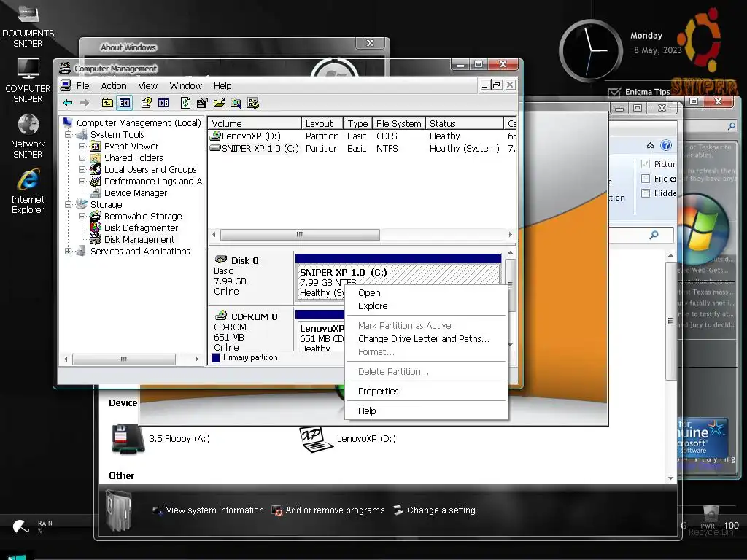The height and width of the screenshot is (560, 747).
Task: Enable the File ex... checkbox in the background window
Action: [x=646, y=179]
